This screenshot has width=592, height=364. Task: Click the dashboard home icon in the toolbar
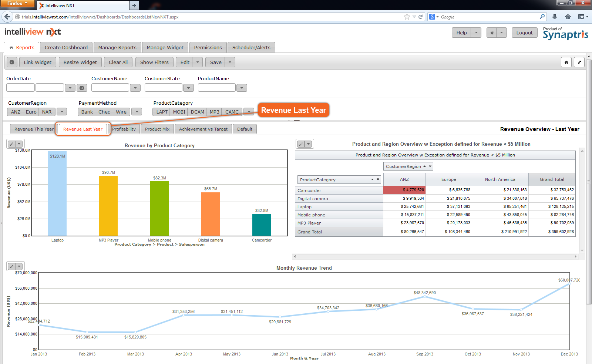(566, 62)
